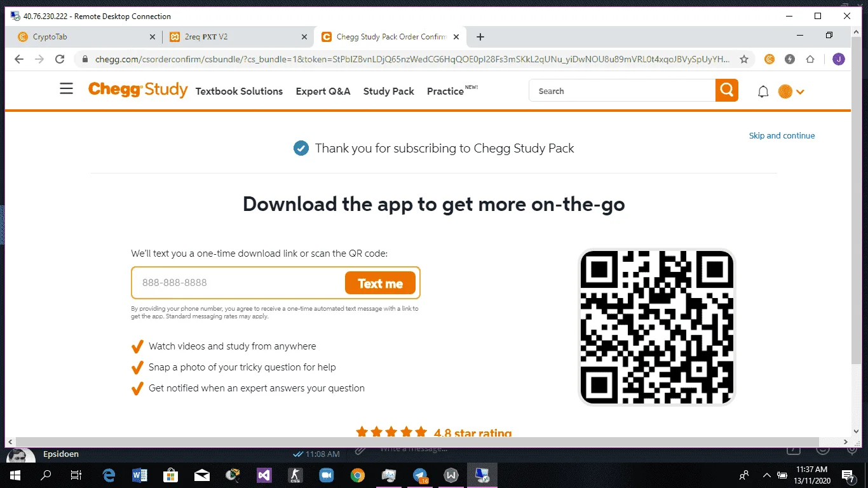Open Zoom from the taskbar
The height and width of the screenshot is (488, 868).
pos(327,475)
